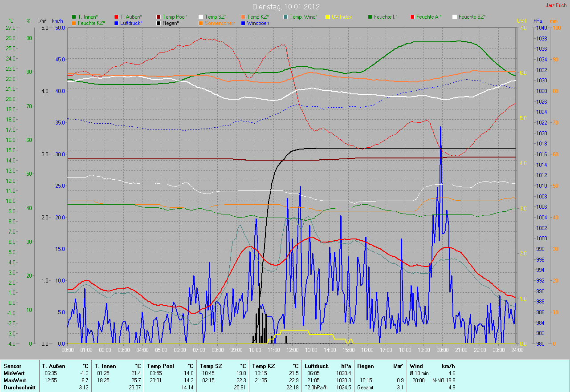The image size is (570, 392).
Task: Click the Jarz Erich text in corner
Action: point(555,5)
